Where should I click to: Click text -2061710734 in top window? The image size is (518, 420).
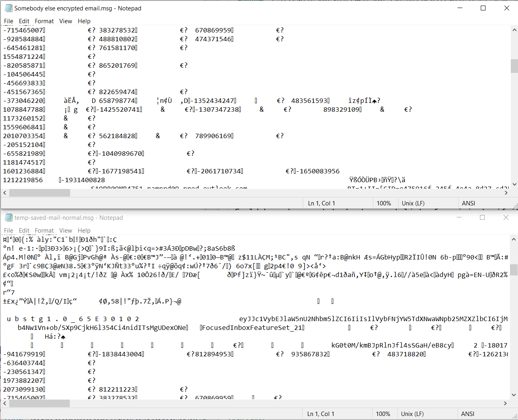click(x=219, y=171)
